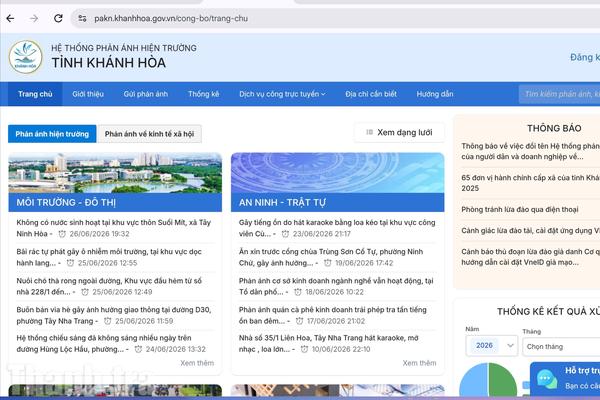This screenshot has height=400, width=600.
Task: Select Phản ánh hiện trường tab
Action: pos(52,134)
